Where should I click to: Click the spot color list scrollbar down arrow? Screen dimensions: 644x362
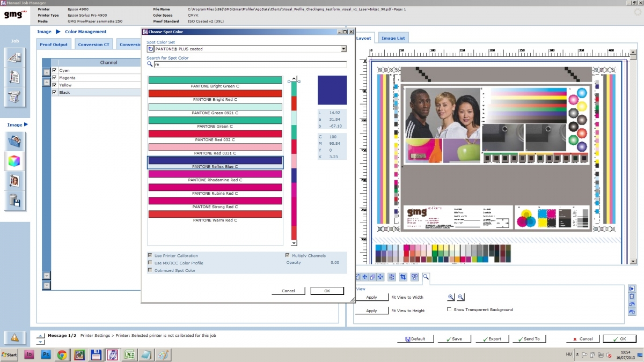coord(294,243)
